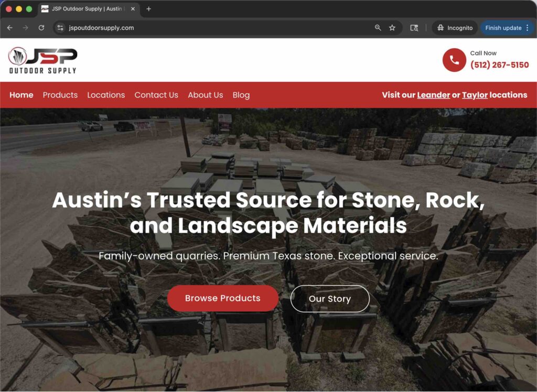Bookmark this page with the star icon
The height and width of the screenshot is (392, 537).
(392, 28)
